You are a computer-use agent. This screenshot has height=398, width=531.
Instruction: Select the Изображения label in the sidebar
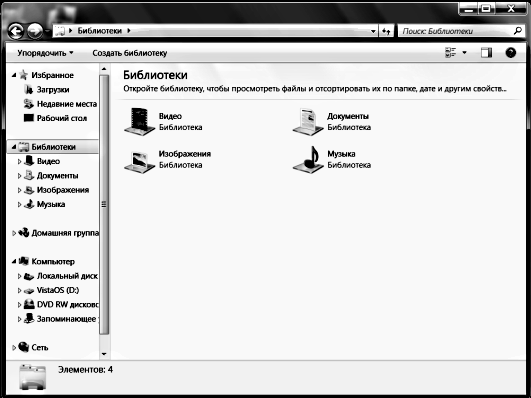[63, 190]
